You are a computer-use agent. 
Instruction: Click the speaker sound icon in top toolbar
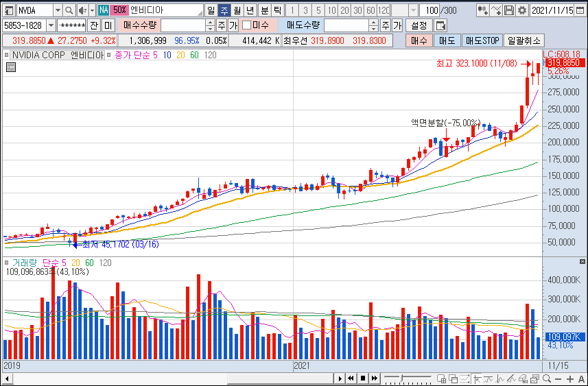[82, 10]
